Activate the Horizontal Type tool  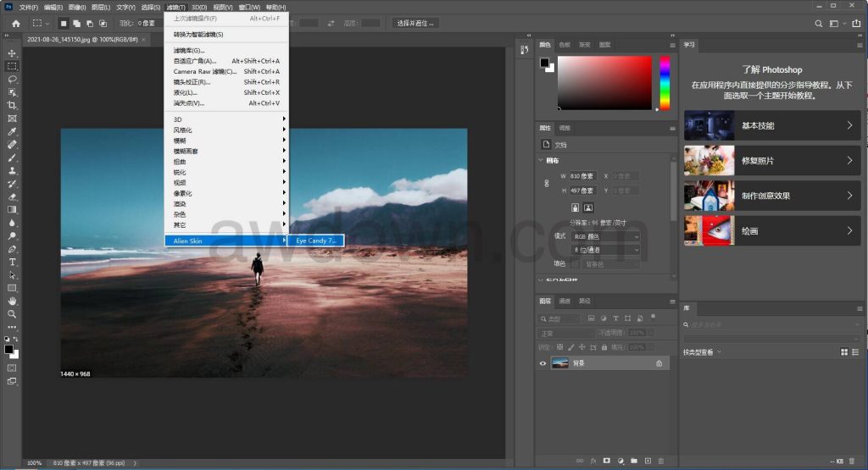[12, 262]
